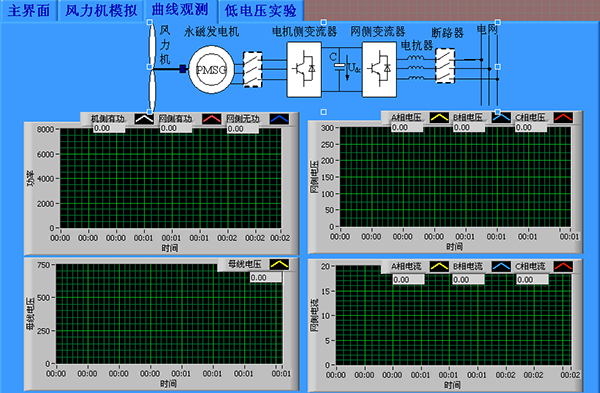Click the 电机侧变流器 IGBT converter block
Image resolution: width=600 pixels, height=393 pixels.
coord(304,69)
